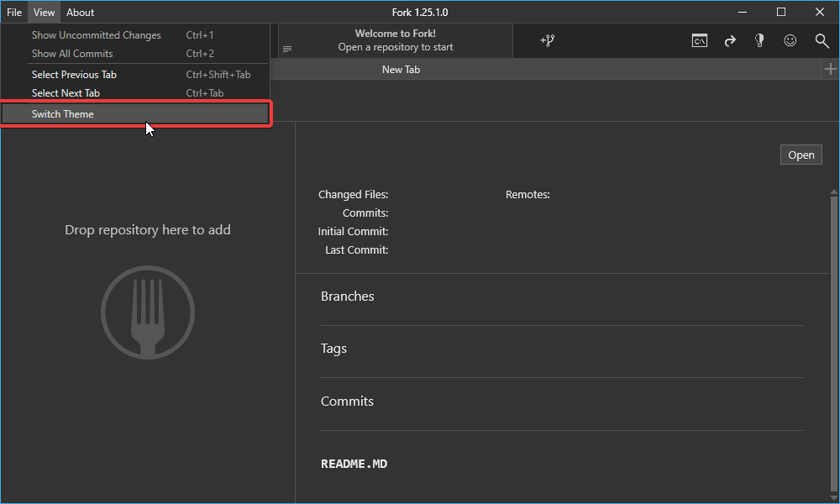Expand the Commits section

click(x=347, y=401)
